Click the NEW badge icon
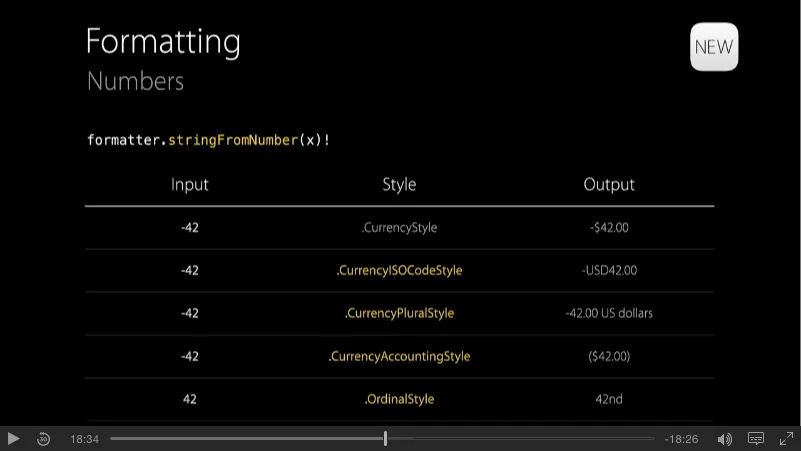This screenshot has height=451, width=801. pyautogui.click(x=714, y=47)
